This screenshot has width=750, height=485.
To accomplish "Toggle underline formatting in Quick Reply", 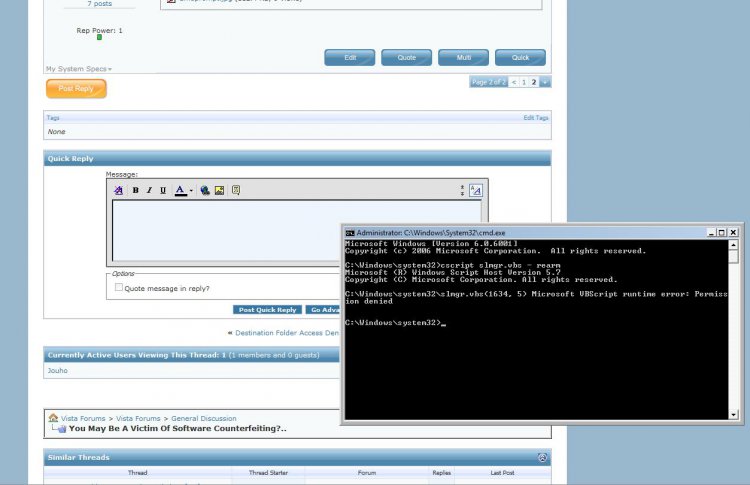I will pos(163,190).
